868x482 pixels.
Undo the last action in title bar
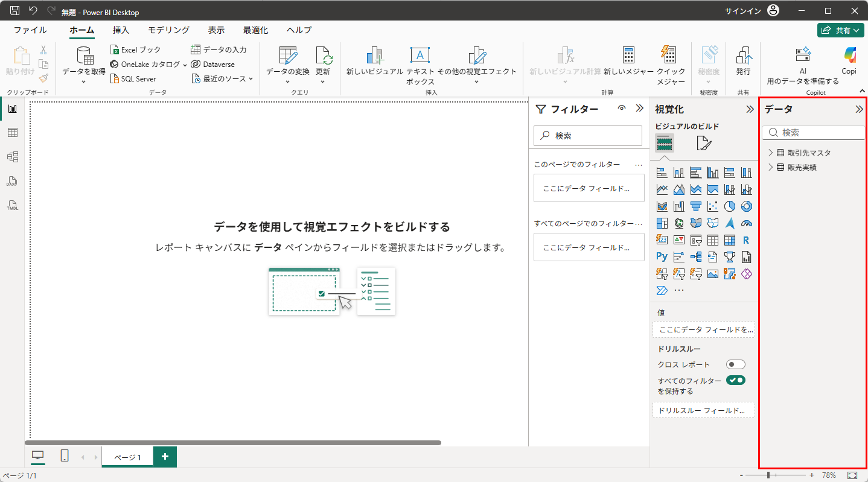coord(33,11)
